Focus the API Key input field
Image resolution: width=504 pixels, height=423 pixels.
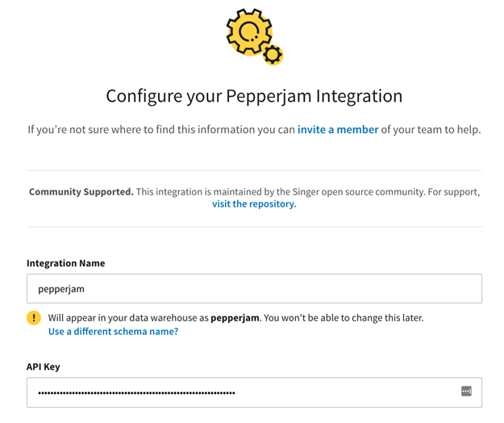click(254, 392)
